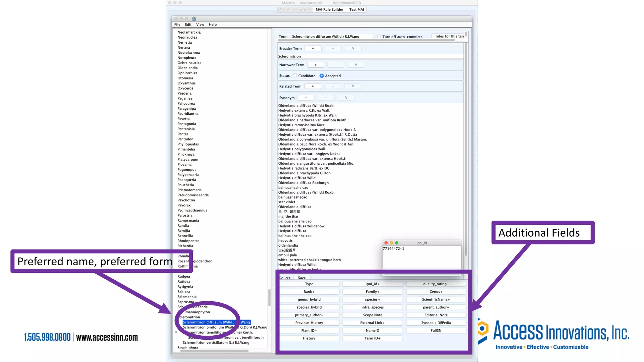Click Previous History button
This screenshot has height=362, width=644.
[x=309, y=323]
